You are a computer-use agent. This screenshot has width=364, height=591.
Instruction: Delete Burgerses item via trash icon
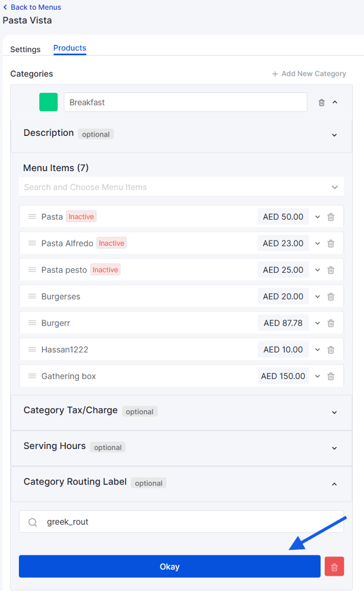[x=330, y=297]
